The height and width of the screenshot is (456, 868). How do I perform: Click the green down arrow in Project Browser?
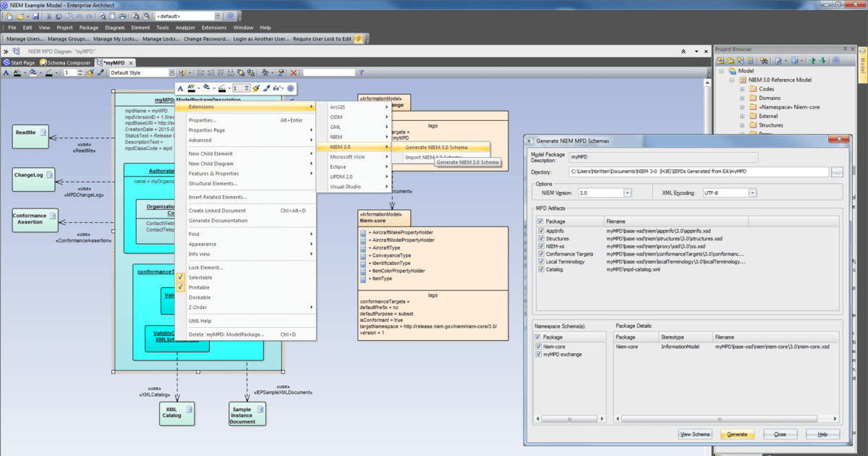click(x=822, y=60)
